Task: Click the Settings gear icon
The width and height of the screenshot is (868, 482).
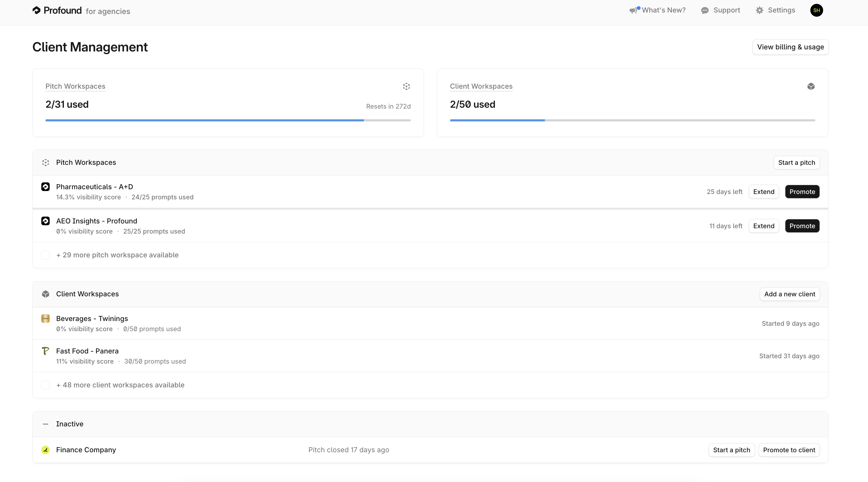Action: (759, 10)
